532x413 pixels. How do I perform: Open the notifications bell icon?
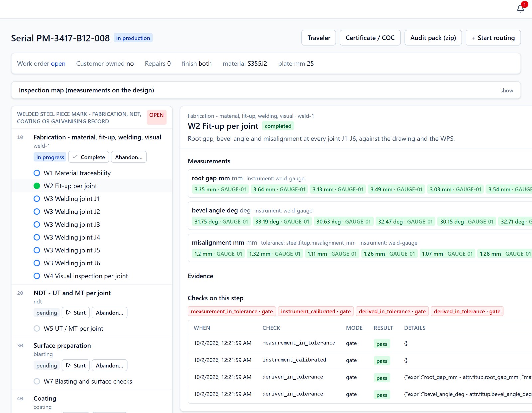point(521,8)
